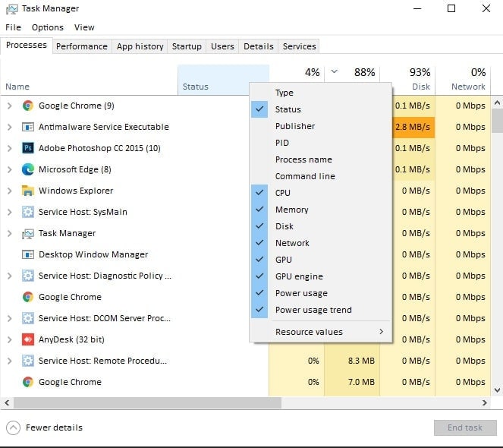Expand the Windows Explorer group
503x448 pixels.
pyautogui.click(x=10, y=191)
